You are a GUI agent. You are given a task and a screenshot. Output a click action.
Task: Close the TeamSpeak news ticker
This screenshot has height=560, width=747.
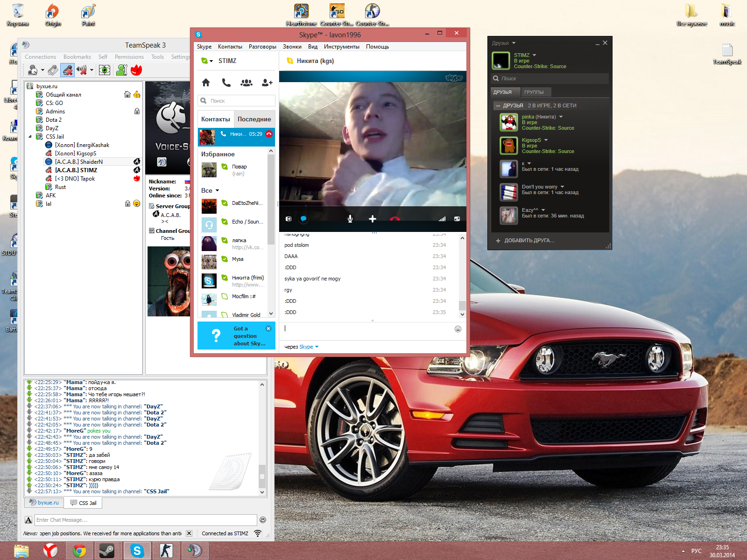189,533
